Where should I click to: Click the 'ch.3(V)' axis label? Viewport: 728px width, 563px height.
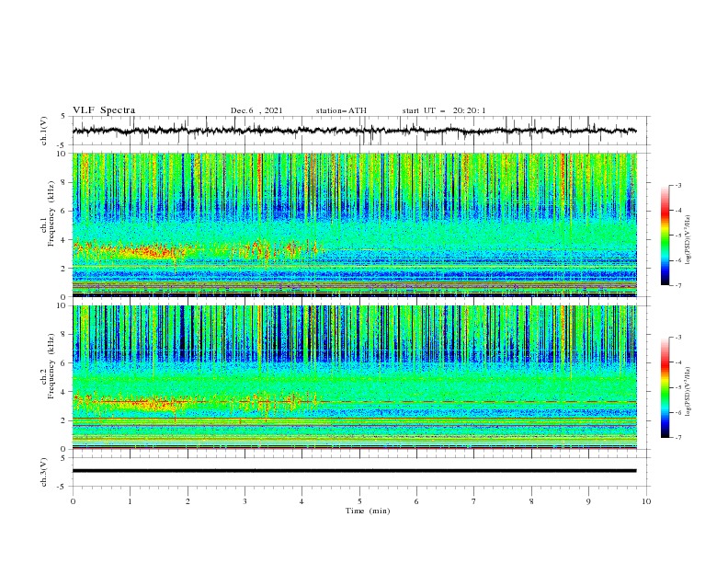(44, 473)
